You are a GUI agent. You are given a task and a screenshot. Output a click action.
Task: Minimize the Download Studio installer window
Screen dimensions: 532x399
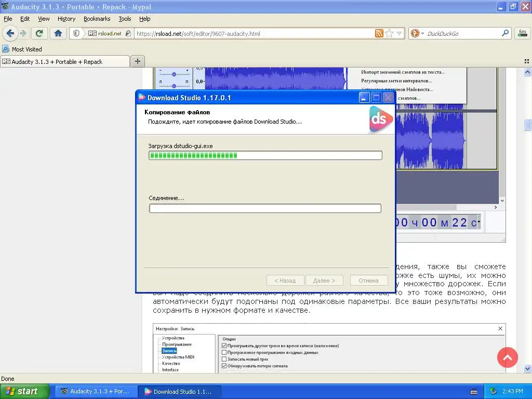tap(364, 98)
